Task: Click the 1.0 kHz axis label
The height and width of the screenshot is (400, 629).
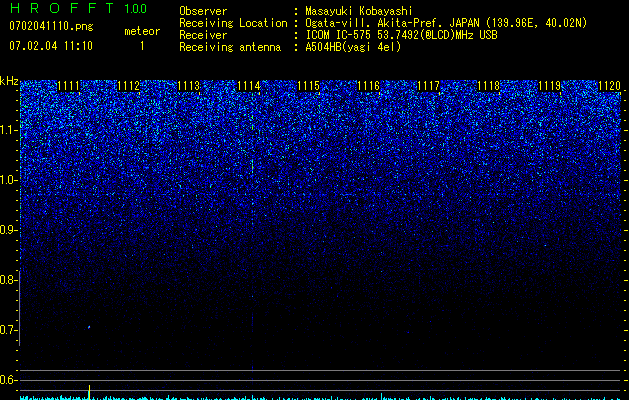Action: [x=8, y=180]
